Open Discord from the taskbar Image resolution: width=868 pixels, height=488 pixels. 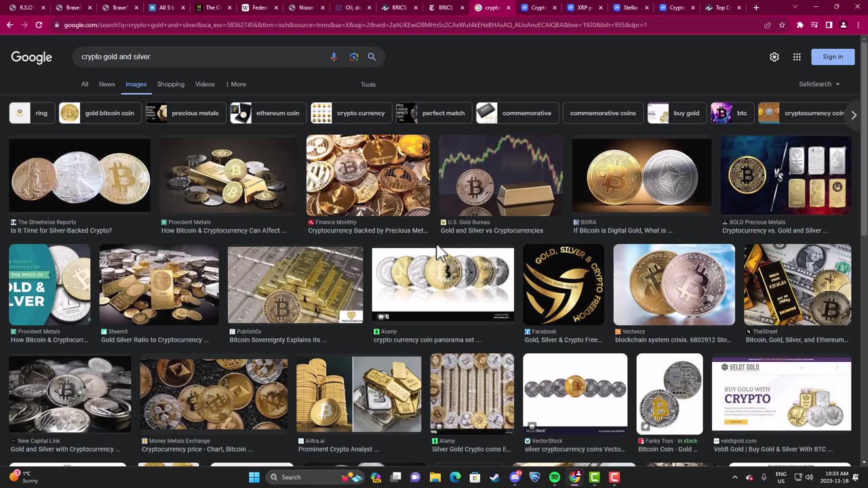tap(515, 477)
